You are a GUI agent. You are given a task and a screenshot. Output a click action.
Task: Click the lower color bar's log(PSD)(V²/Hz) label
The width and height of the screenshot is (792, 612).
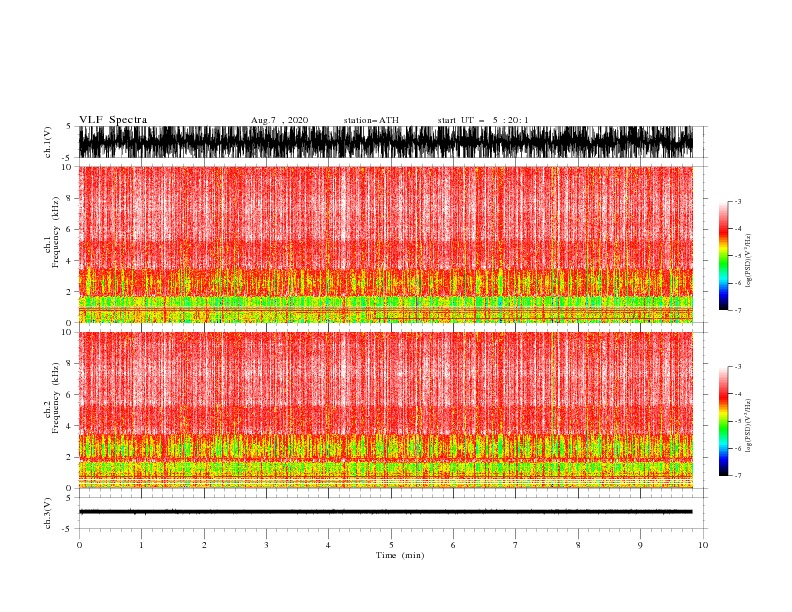pos(749,426)
